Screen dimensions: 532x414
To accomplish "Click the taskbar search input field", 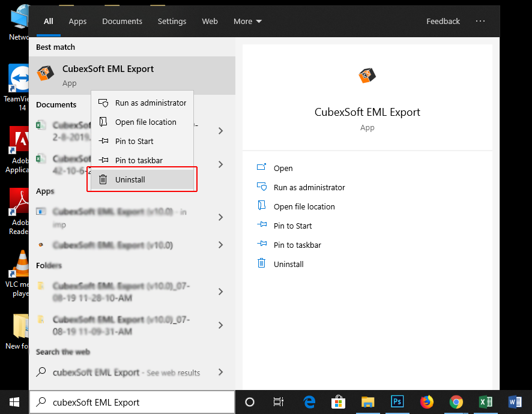I will tap(132, 402).
